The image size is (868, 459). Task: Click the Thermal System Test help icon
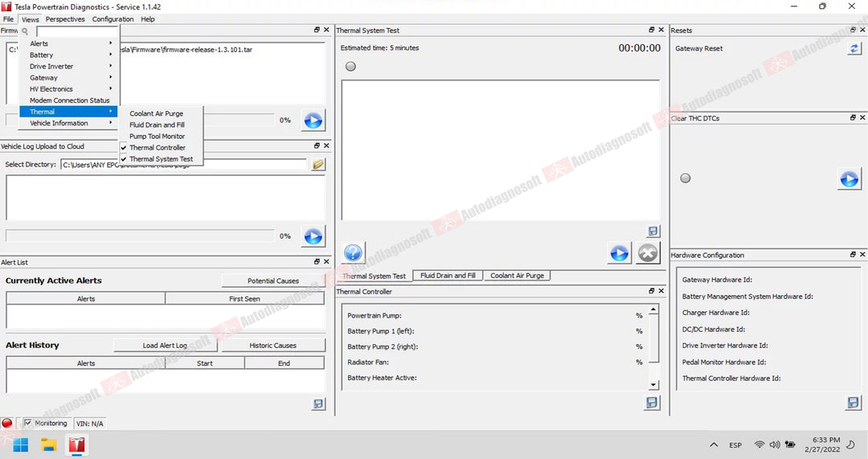(353, 253)
